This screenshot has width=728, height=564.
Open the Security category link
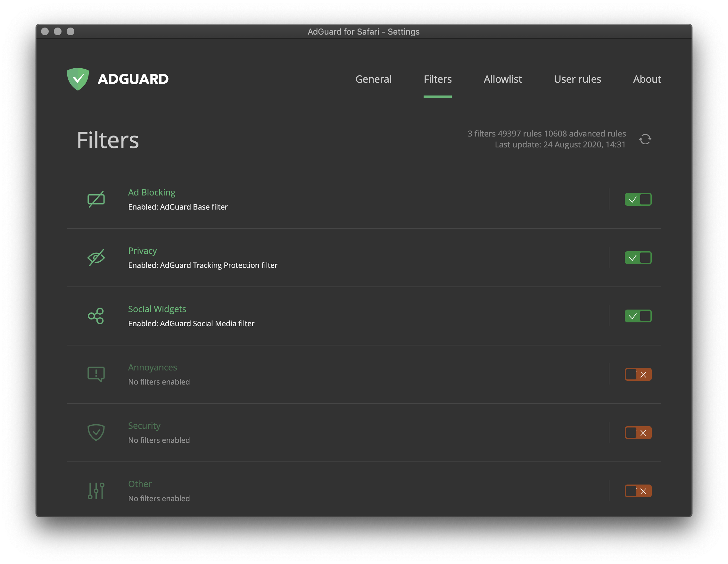[144, 426]
